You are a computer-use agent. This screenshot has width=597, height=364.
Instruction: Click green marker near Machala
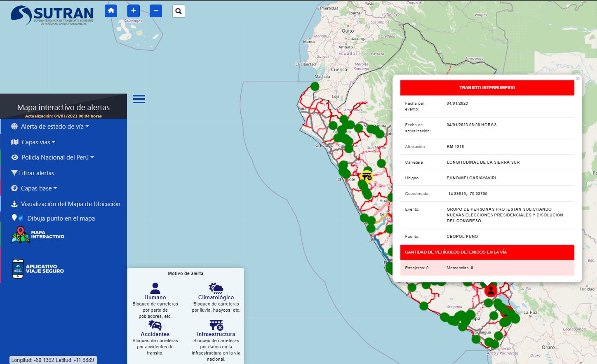coord(315,86)
